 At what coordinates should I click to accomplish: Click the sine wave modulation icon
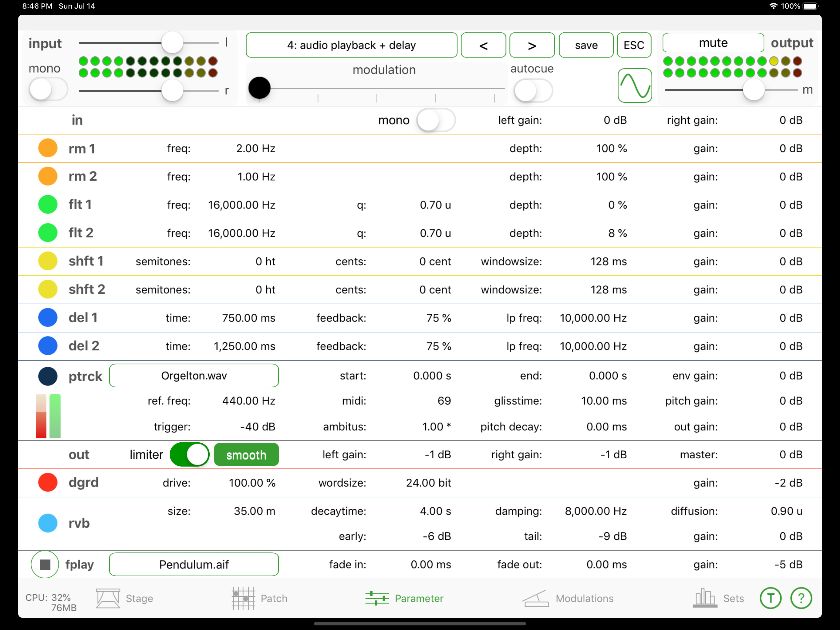[634, 86]
